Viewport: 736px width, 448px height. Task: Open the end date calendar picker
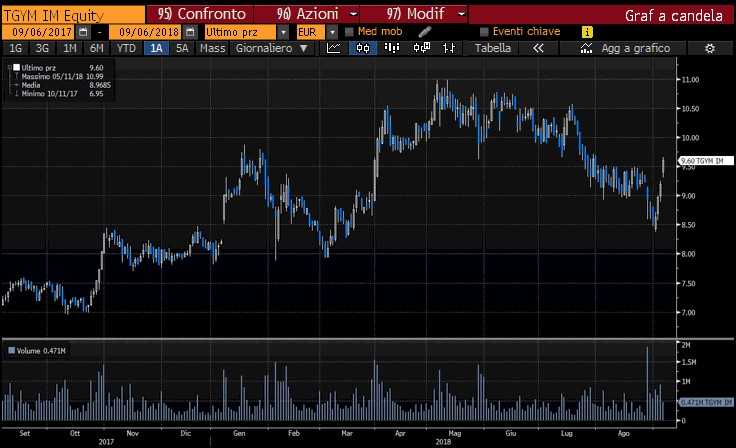[190, 32]
